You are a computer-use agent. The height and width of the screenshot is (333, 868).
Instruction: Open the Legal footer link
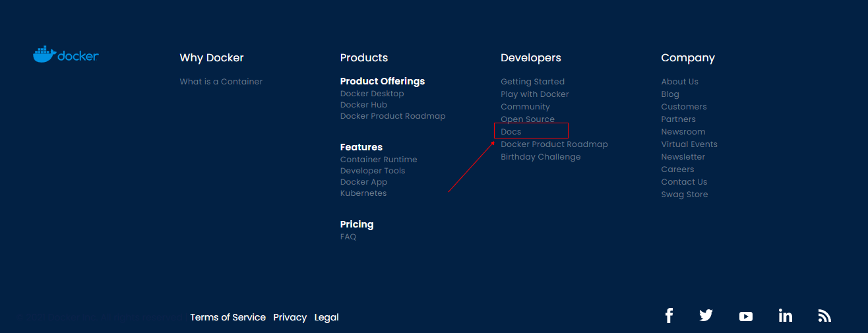(x=326, y=317)
